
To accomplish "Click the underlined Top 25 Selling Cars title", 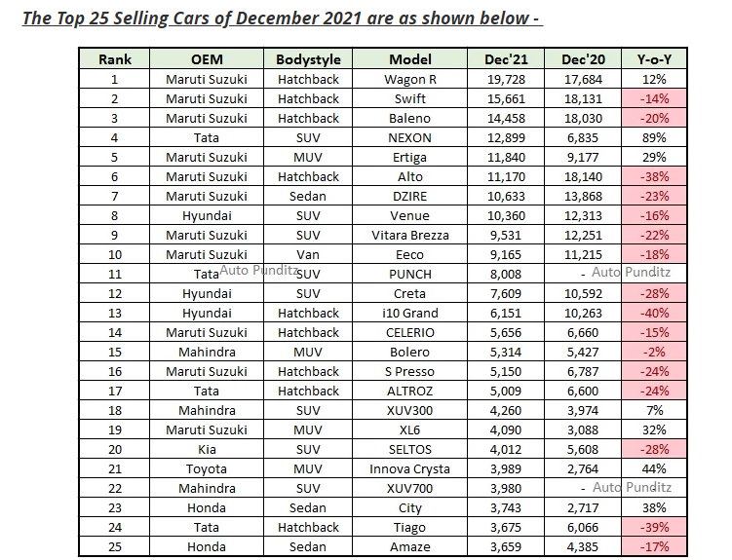I will coord(281,19).
